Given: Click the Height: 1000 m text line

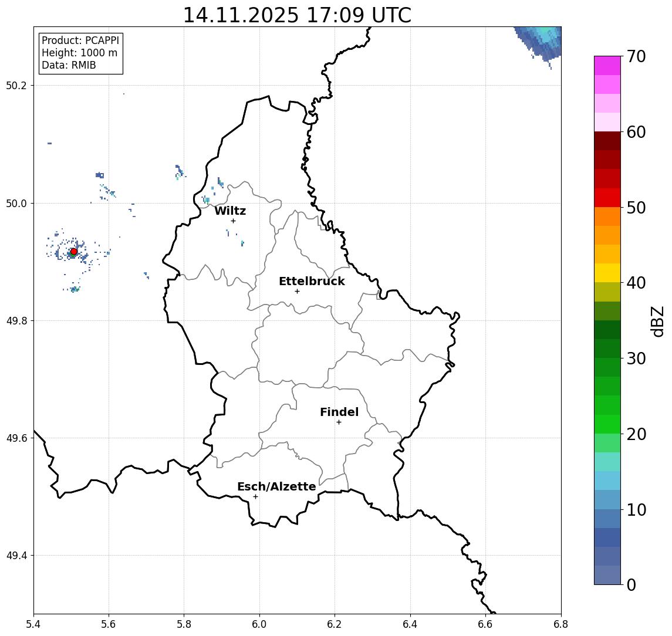Looking at the screenshot, I should click(x=79, y=53).
